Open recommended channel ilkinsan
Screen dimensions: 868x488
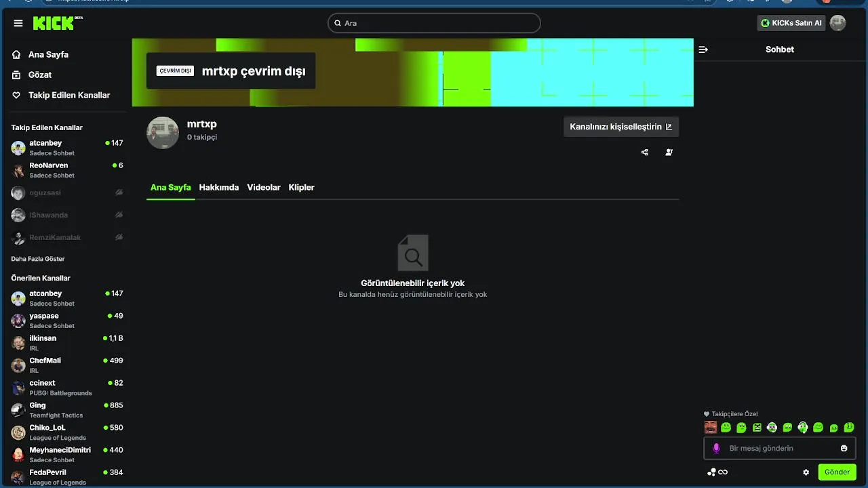point(67,343)
